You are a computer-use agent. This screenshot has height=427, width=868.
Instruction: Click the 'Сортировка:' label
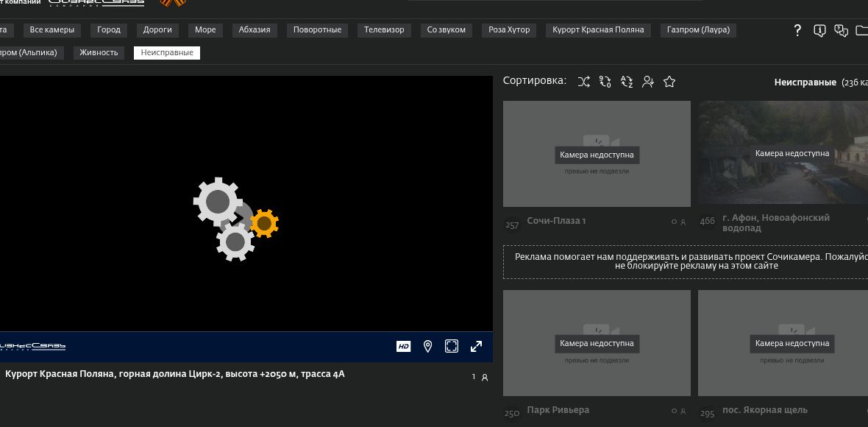click(535, 81)
